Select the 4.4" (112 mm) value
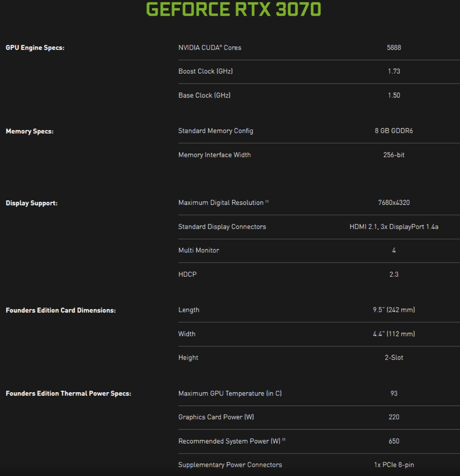Viewport: 460px width, 476px height. click(x=394, y=334)
